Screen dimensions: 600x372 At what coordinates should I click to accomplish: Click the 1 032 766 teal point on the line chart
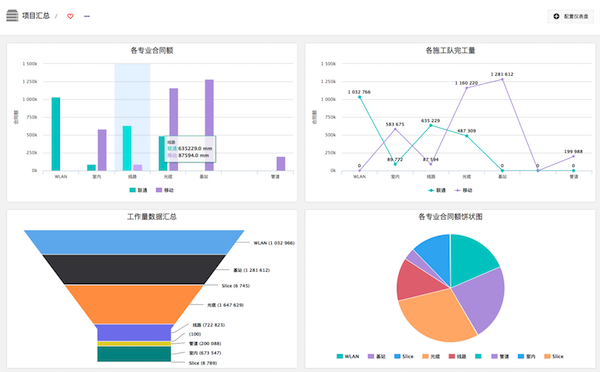pos(359,97)
